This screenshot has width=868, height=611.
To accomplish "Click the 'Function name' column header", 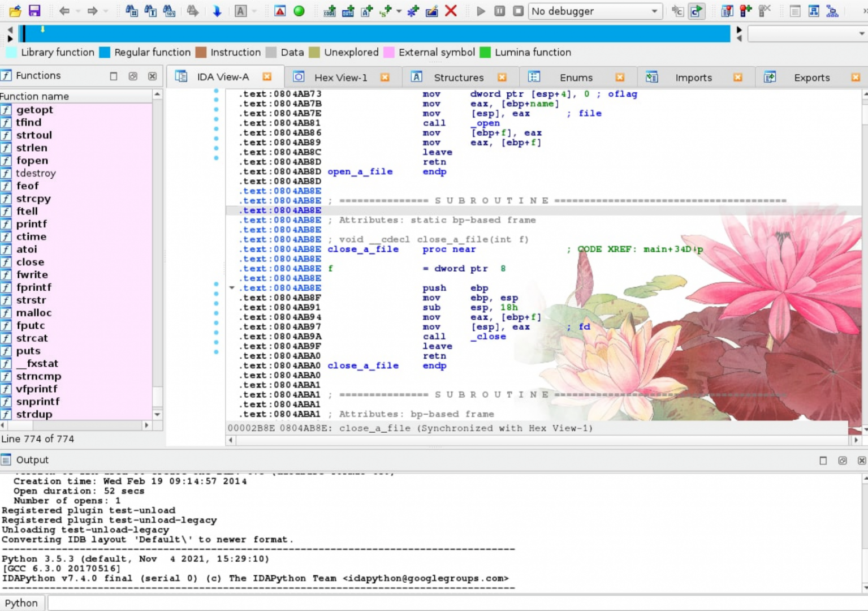I will 76,96.
